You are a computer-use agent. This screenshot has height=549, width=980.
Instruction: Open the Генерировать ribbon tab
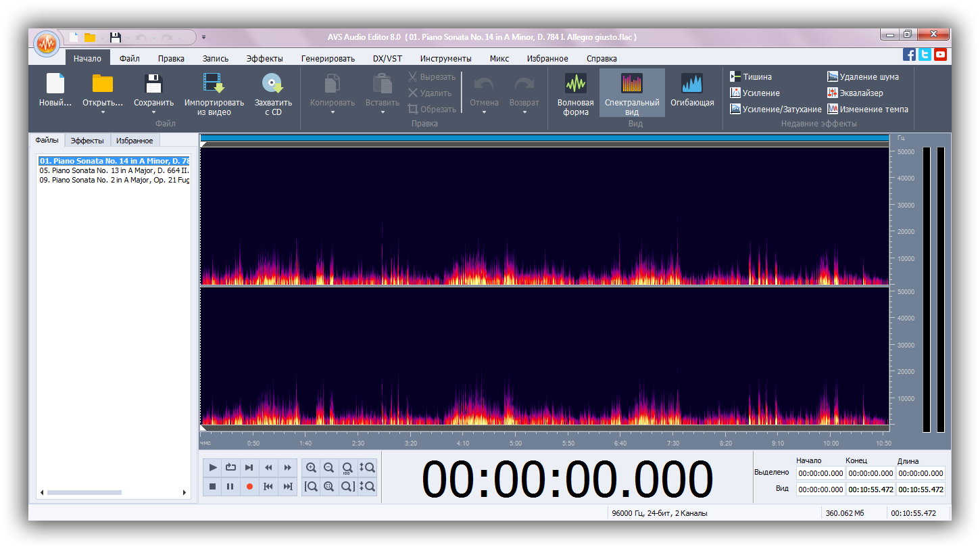click(328, 59)
